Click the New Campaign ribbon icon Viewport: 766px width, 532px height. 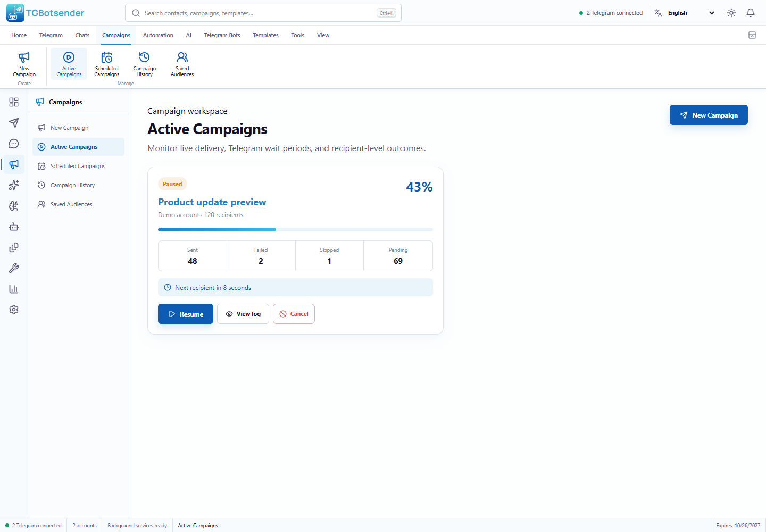(24, 64)
